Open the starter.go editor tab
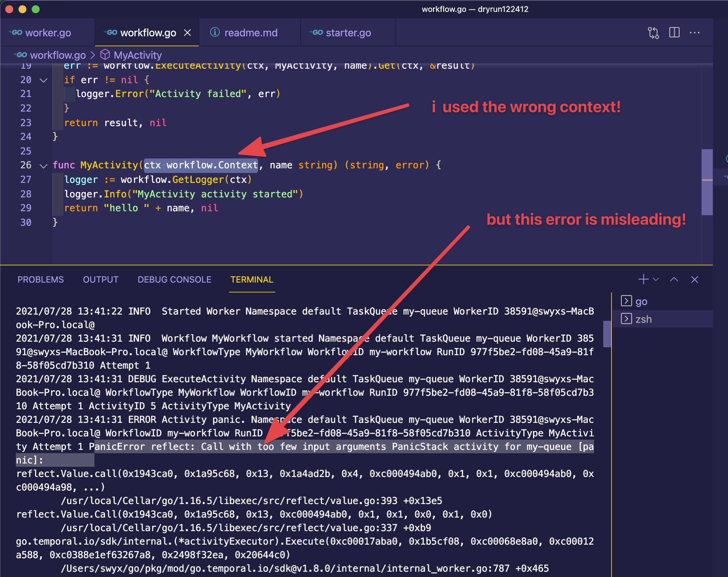Screen dimensions: 728x577 pos(348,32)
